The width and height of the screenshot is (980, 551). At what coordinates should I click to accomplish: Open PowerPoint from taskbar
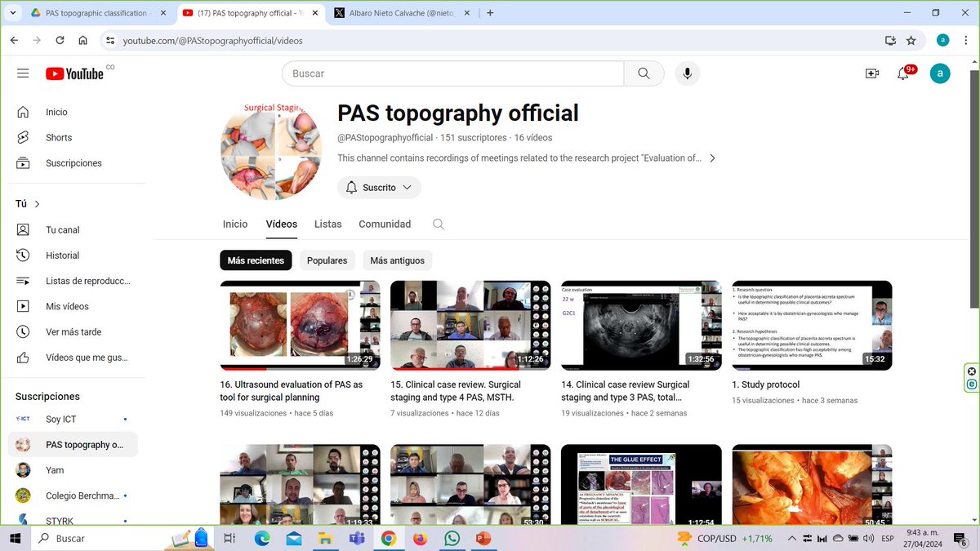[x=483, y=539]
